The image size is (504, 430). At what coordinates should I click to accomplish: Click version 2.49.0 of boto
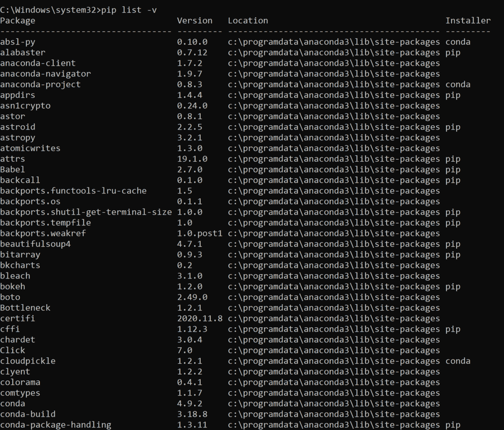click(x=192, y=297)
